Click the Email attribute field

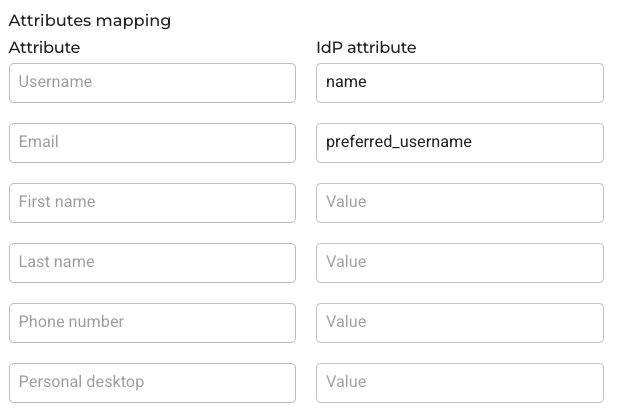(x=152, y=143)
